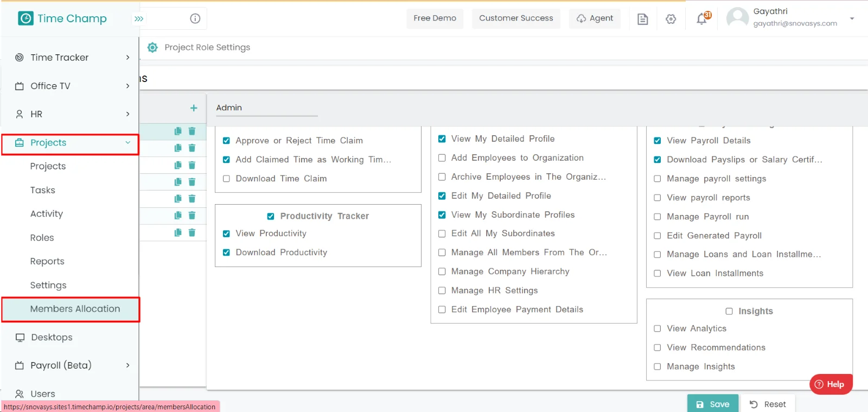Click the user avatar picture
Image resolution: width=868 pixels, height=412 pixels.
tap(737, 18)
